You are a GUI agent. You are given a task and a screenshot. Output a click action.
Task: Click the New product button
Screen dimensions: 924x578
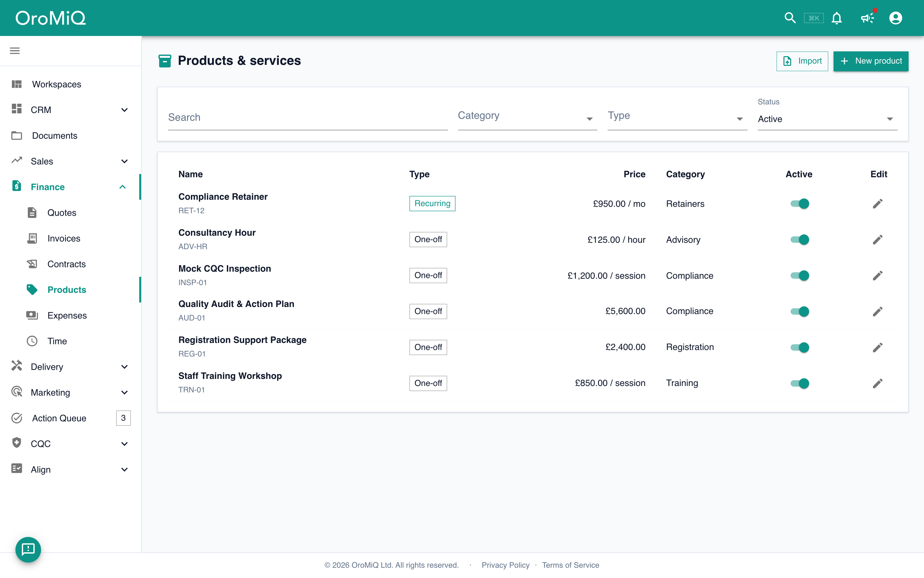[870, 61]
